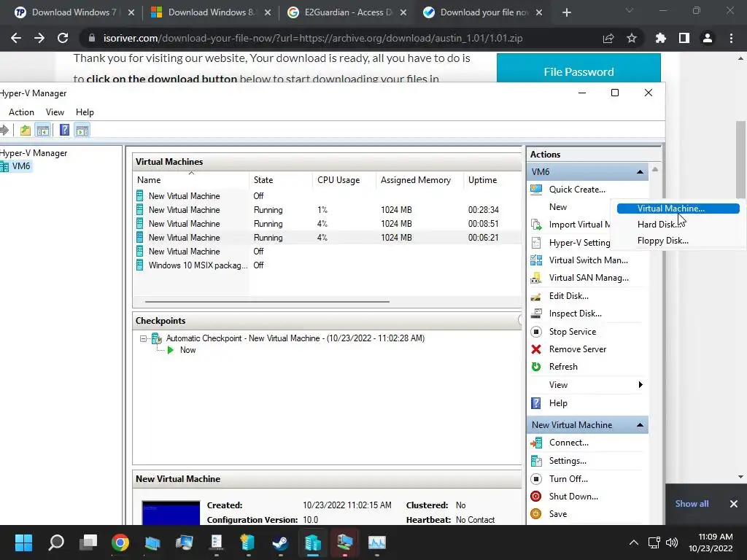Click the browser page vertical scrollbar
The image size is (747, 560).
(740, 159)
